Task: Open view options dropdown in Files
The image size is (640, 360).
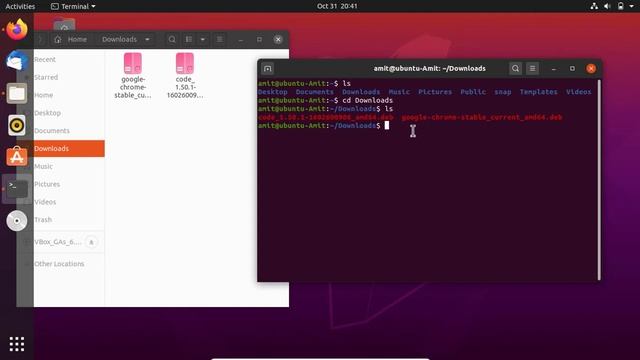Action: [x=202, y=40]
